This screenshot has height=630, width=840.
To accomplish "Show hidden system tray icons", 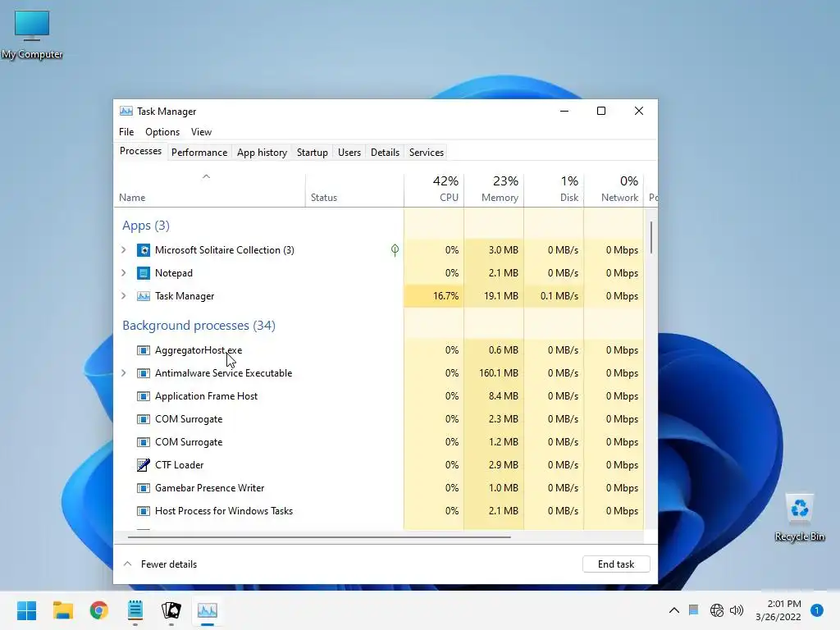I will point(674,610).
